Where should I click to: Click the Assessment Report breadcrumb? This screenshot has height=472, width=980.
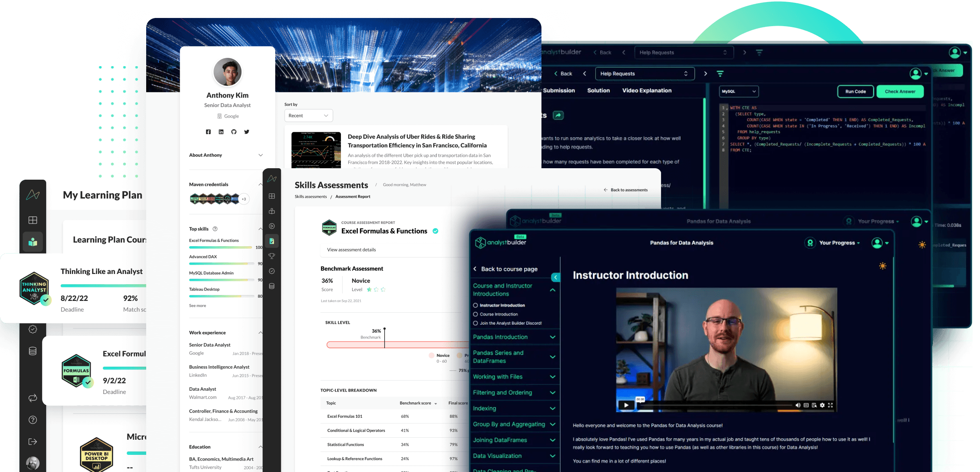(353, 197)
